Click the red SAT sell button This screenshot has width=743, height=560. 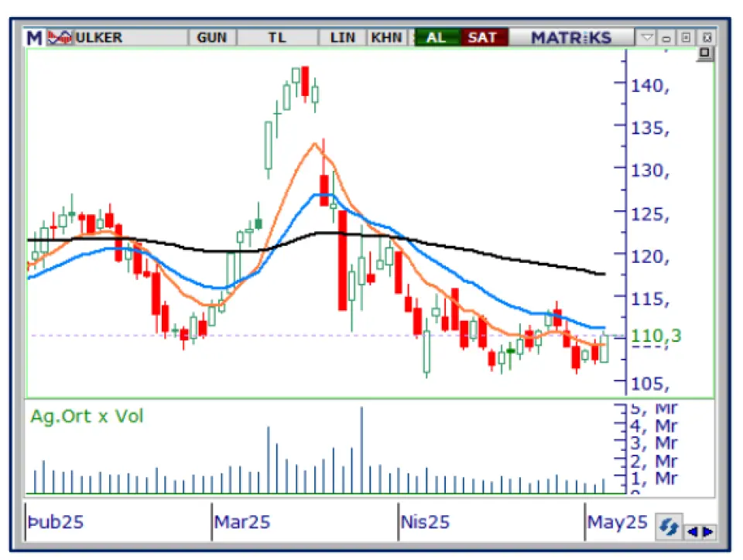click(x=483, y=37)
